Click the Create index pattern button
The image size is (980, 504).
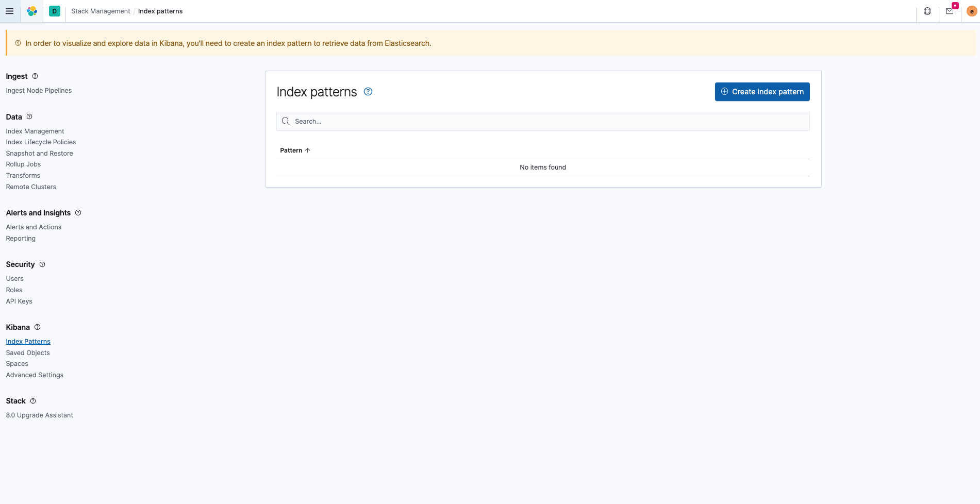[762, 92]
